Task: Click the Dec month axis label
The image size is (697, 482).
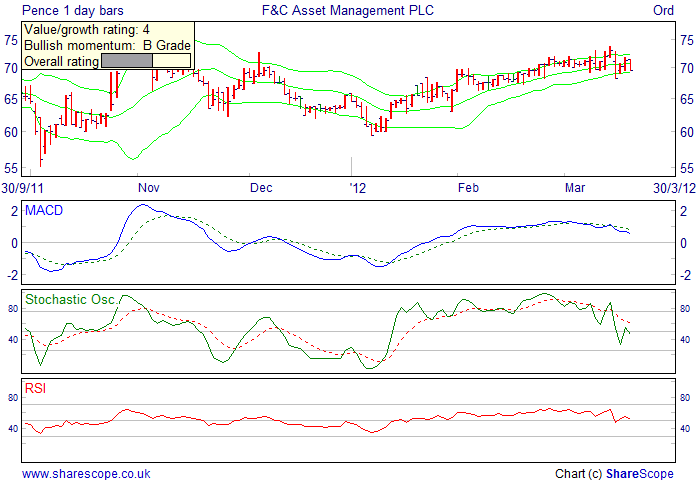Action: tap(261, 188)
